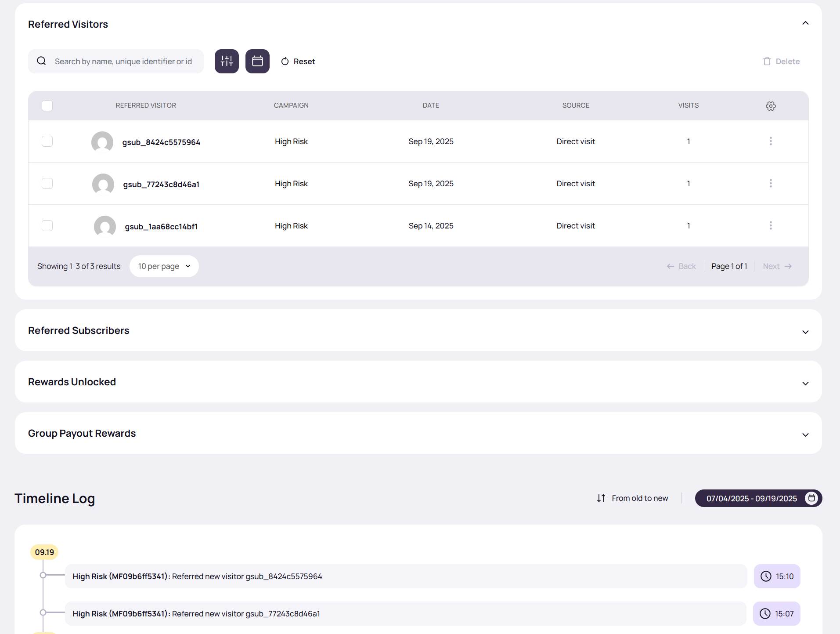This screenshot has width=840, height=634.
Task: Click the clock icon at 15:10
Action: click(766, 576)
